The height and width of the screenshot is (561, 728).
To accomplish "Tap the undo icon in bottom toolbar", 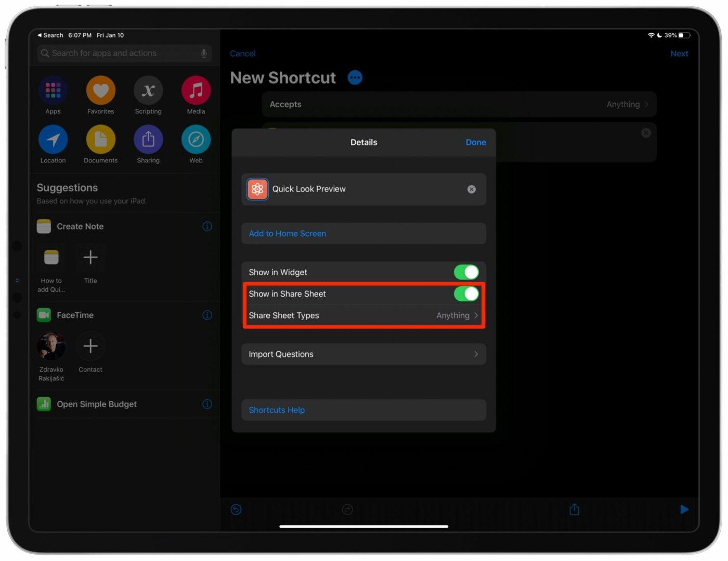I will [236, 509].
